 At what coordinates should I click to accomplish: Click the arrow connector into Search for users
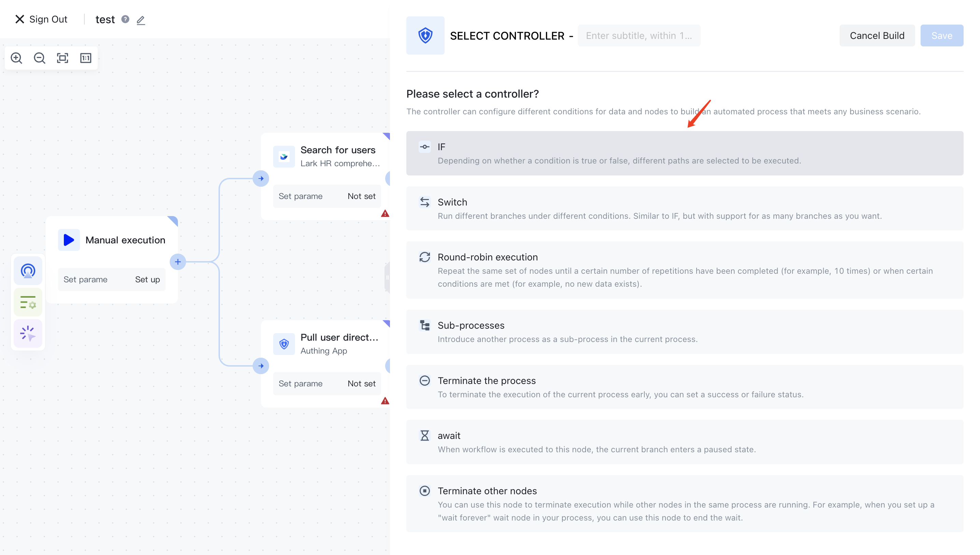261,179
